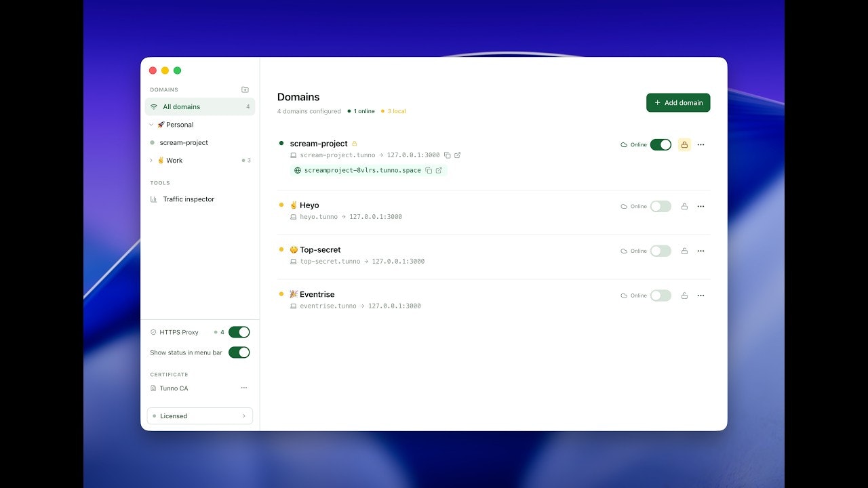Image resolution: width=868 pixels, height=488 pixels.
Task: Enable the Online toggle for Heyo
Action: pyautogui.click(x=660, y=206)
